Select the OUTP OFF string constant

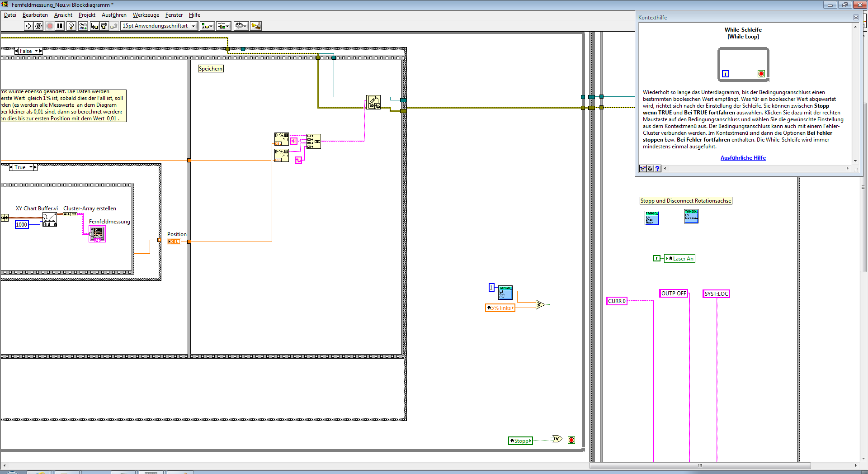tap(674, 294)
